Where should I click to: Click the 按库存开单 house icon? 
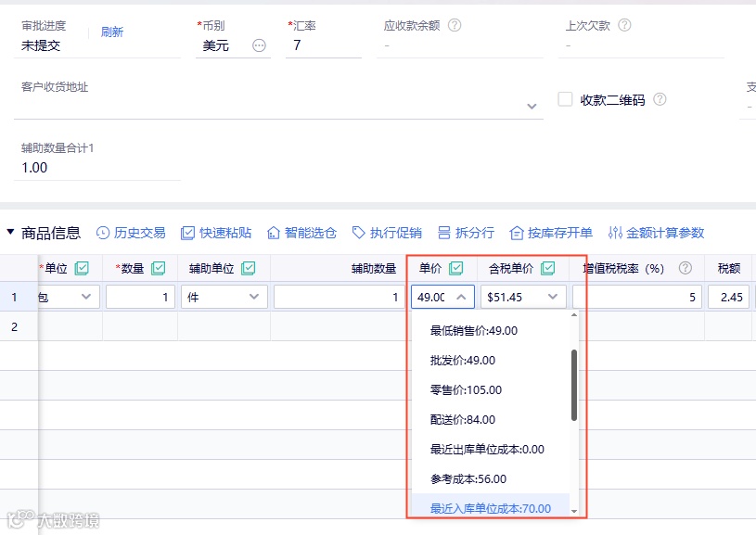click(x=517, y=234)
